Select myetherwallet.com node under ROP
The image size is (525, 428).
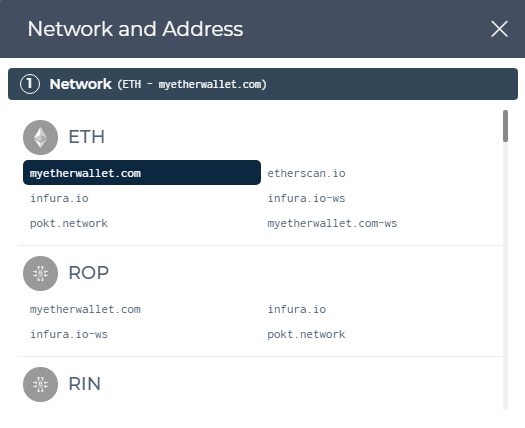(x=85, y=309)
